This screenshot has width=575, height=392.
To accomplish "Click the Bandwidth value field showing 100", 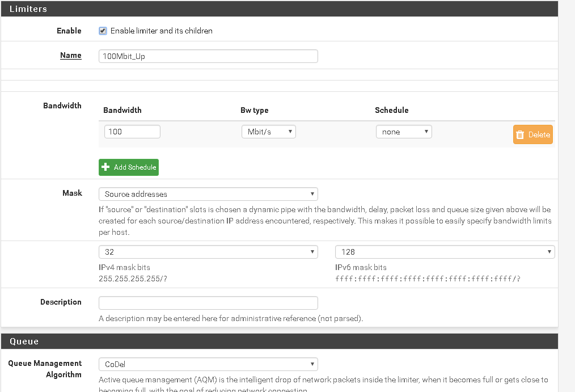I will [132, 132].
